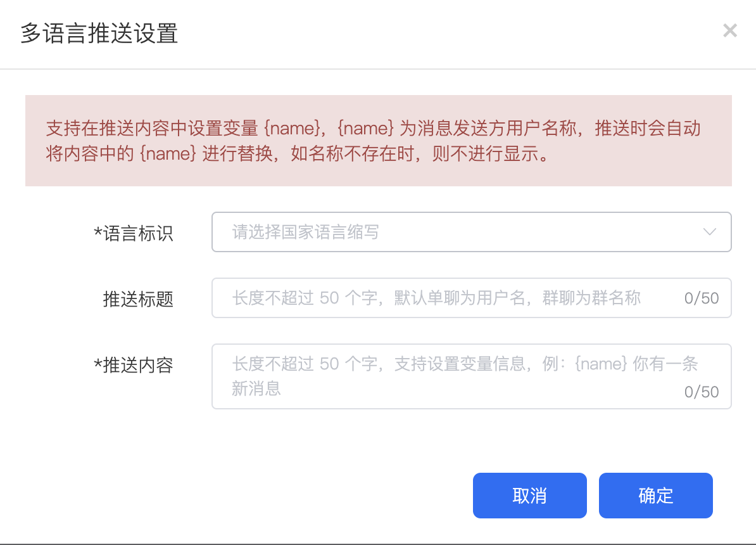
Task: Close the 多语言推送设置 dialog with X
Action: (x=730, y=30)
